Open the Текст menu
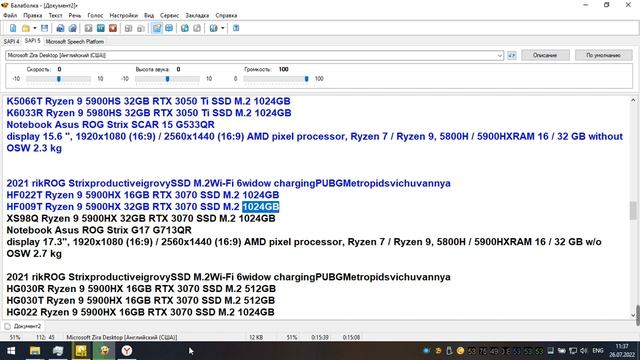640x360 pixels. pyautogui.click(x=56, y=16)
